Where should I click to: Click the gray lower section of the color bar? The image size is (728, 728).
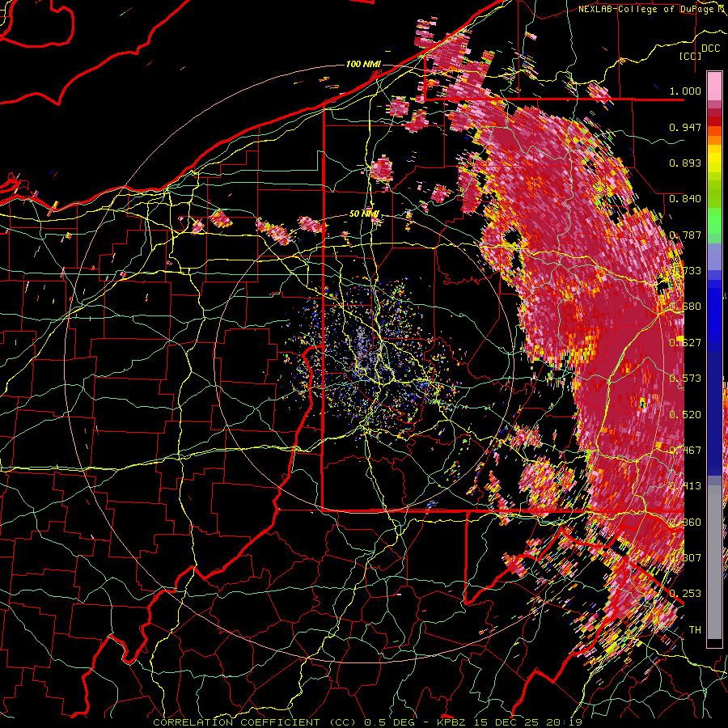tap(714, 562)
